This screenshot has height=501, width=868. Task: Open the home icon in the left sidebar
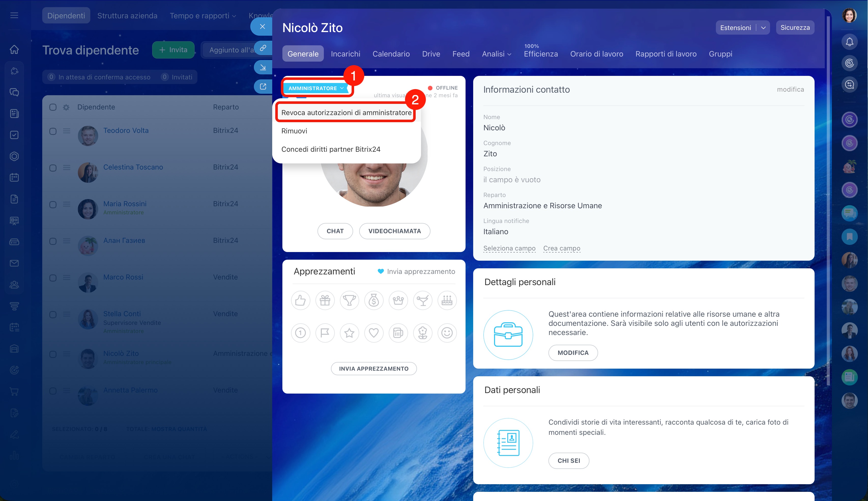tap(14, 50)
